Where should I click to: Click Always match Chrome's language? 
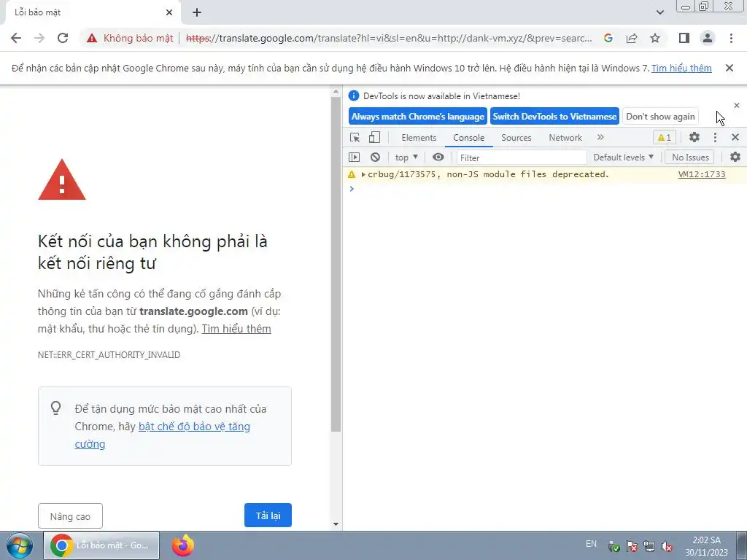(418, 117)
